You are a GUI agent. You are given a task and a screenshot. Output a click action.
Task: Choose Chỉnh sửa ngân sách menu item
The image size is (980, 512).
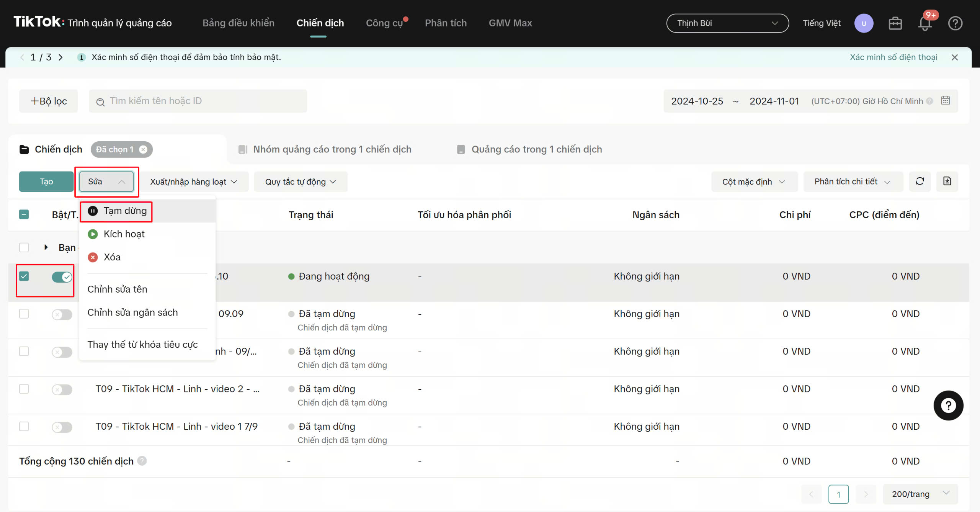[x=147, y=312]
